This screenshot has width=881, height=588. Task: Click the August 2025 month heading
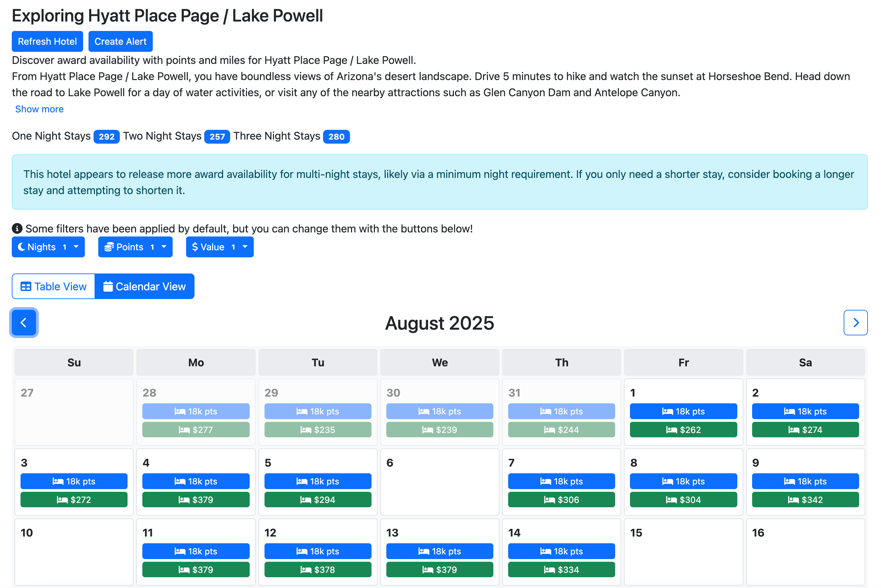(439, 323)
